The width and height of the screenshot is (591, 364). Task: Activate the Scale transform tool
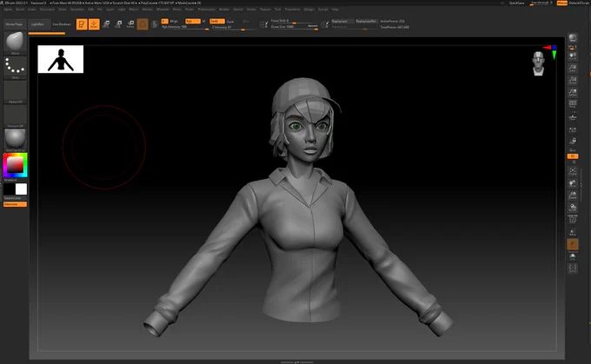[118, 24]
